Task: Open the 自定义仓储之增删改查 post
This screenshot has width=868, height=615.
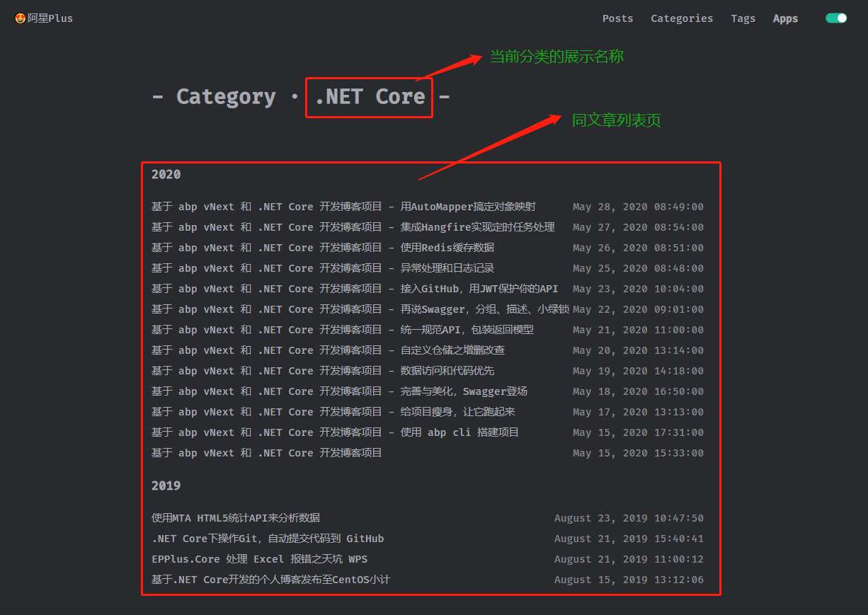Action: coord(328,350)
